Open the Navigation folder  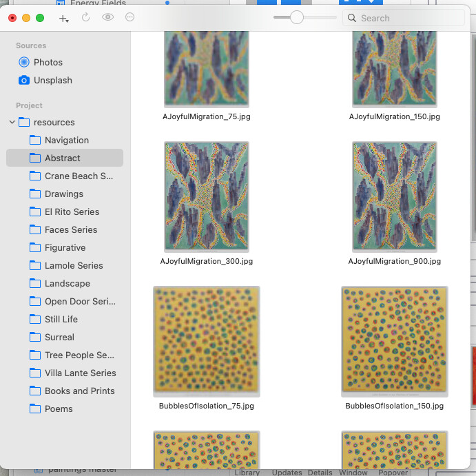click(65, 140)
